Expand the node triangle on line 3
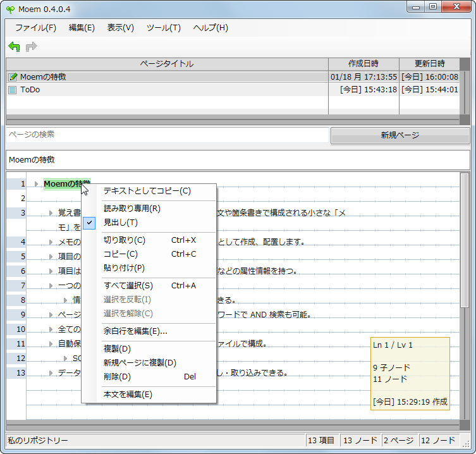This screenshot has width=476, height=454. click(x=51, y=213)
